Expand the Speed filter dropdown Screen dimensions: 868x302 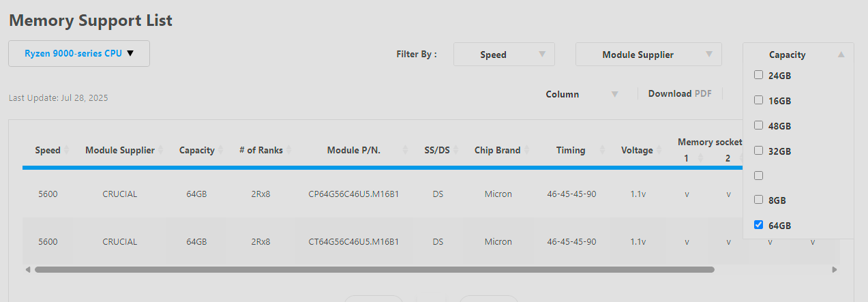pos(504,55)
